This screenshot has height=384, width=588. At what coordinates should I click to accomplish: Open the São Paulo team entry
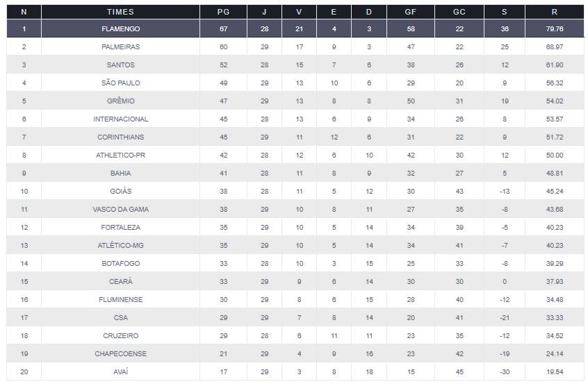120,83
